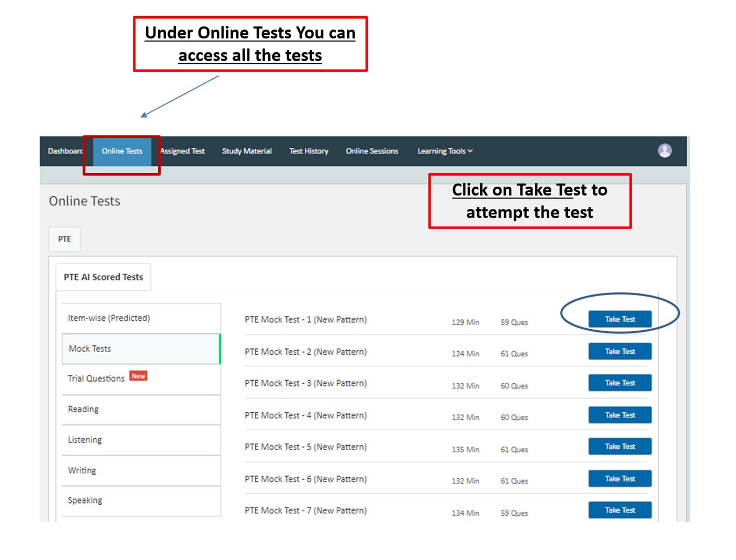This screenshot has height=560, width=736.
Task: Click the '124 Min' duration value
Action: click(x=465, y=354)
